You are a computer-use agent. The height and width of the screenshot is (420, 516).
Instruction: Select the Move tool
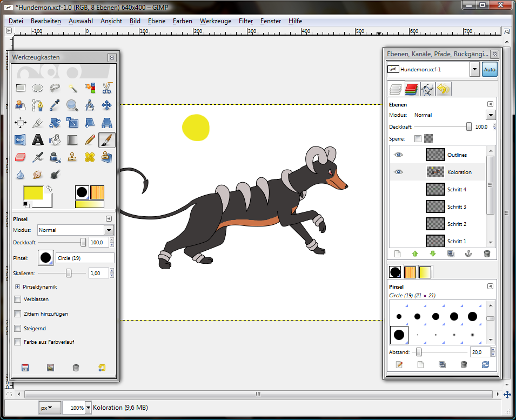(106, 105)
